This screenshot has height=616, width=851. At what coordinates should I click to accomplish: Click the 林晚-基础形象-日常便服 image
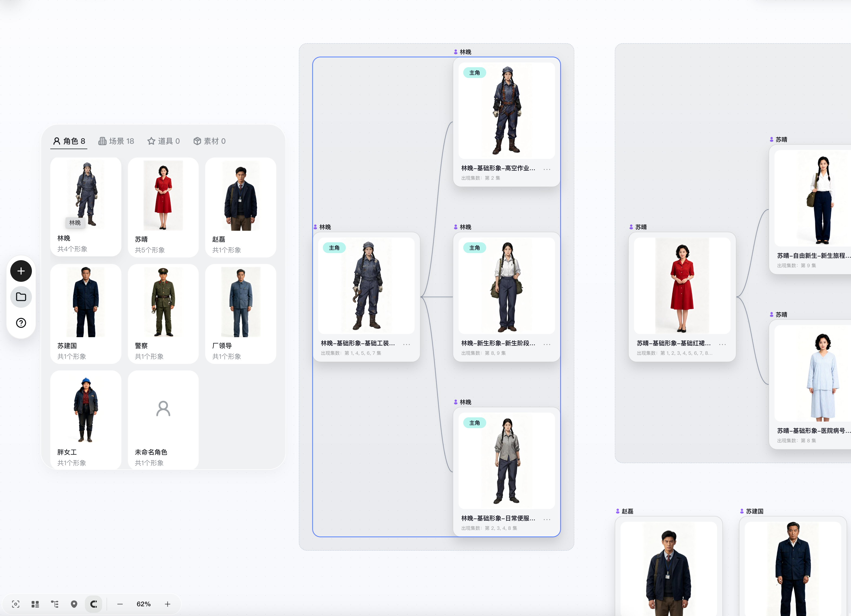pyautogui.click(x=507, y=461)
